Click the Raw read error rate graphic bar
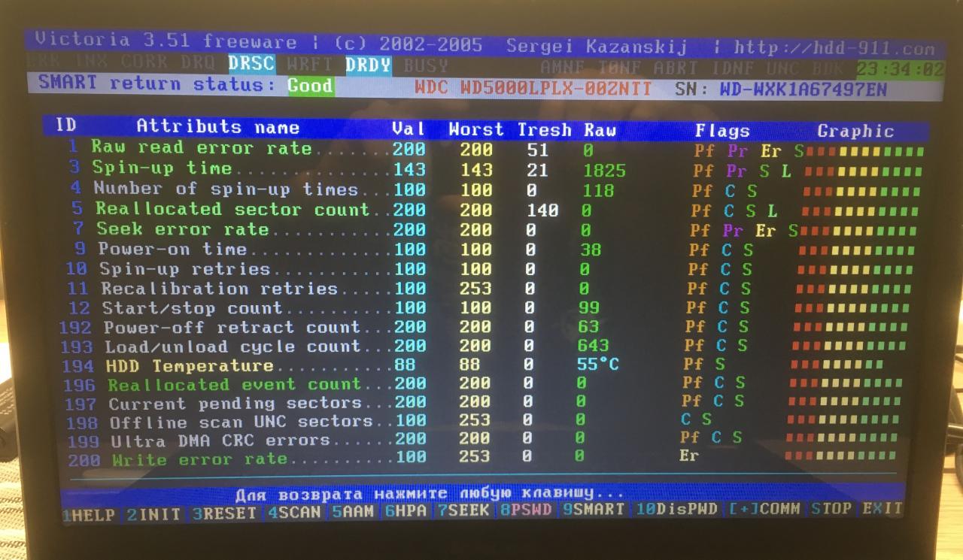 864,151
